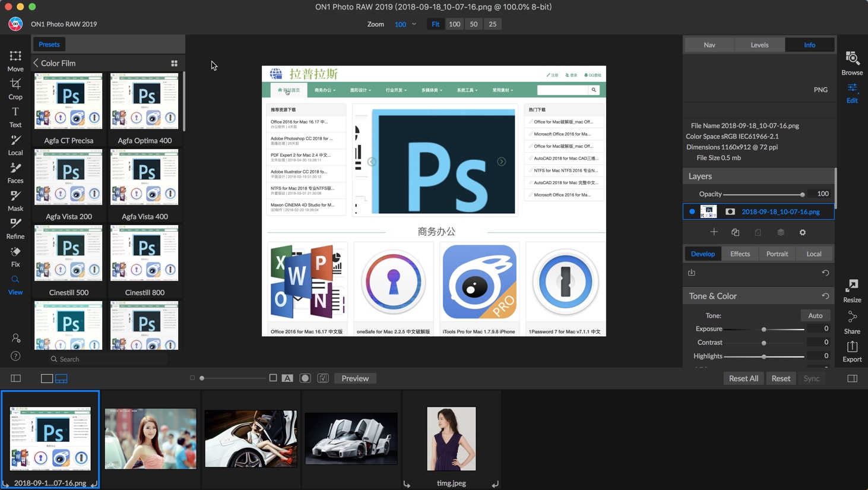Switch to the Nav tab
This screenshot has width=868, height=490.
coord(709,45)
